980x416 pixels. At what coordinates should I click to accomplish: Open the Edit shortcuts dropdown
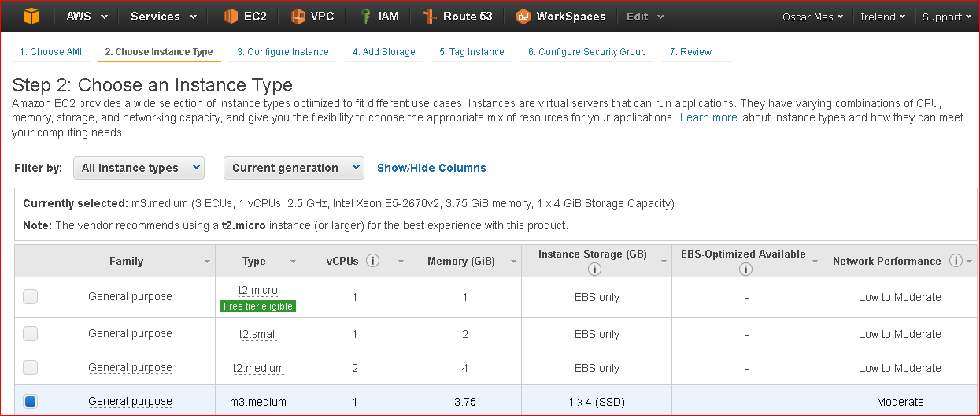pyautogui.click(x=645, y=17)
